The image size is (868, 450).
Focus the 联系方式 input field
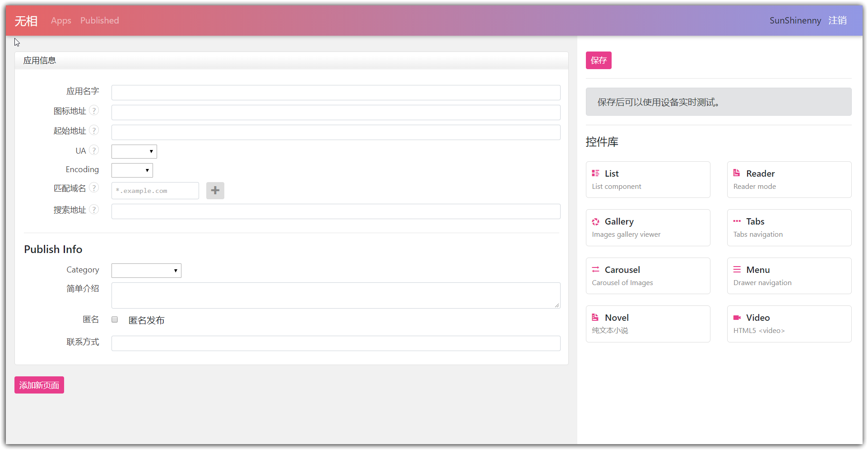point(336,343)
